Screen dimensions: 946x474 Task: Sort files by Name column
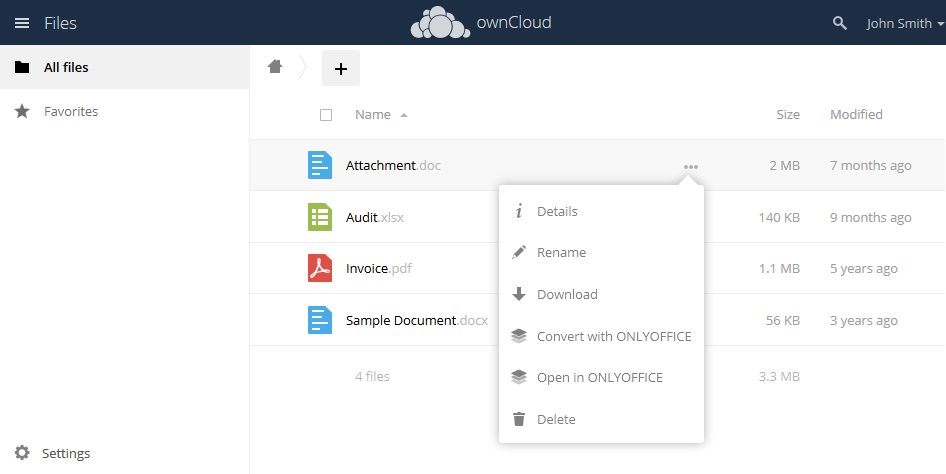[x=373, y=115]
